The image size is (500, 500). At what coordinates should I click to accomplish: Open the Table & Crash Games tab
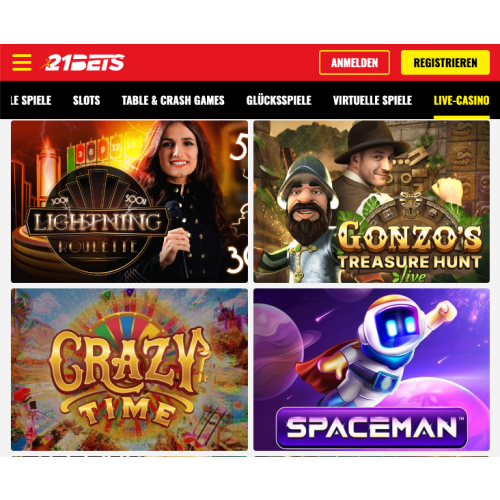pyautogui.click(x=173, y=100)
